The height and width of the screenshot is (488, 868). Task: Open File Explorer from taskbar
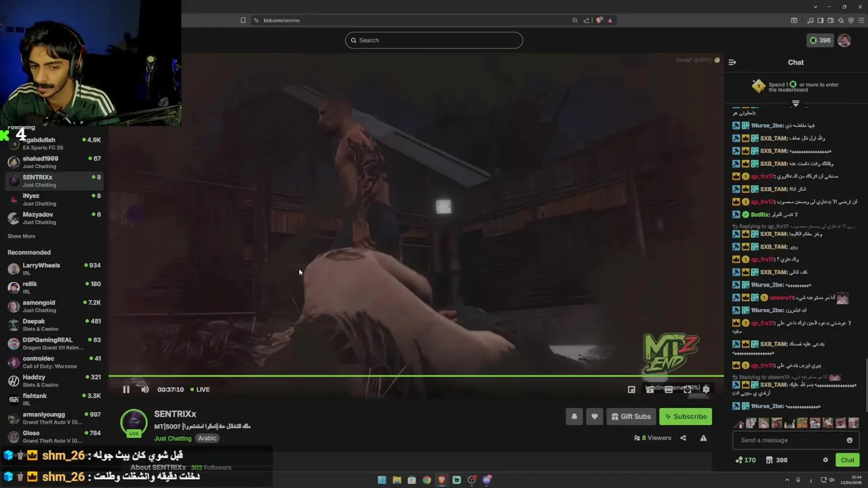click(x=397, y=480)
